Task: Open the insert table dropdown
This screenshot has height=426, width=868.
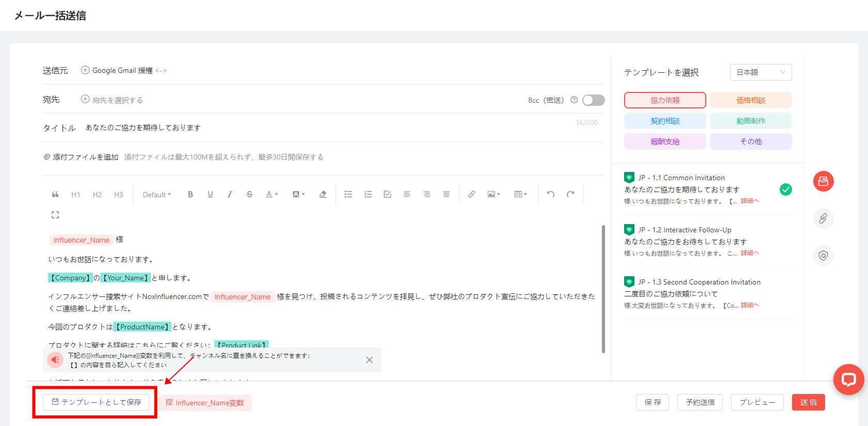Action: coord(521,195)
